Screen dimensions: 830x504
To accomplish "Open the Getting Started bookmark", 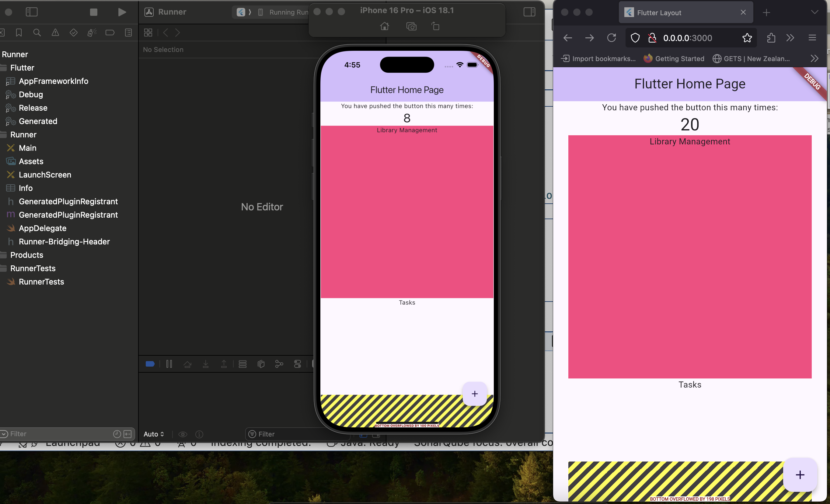I will coord(674,59).
